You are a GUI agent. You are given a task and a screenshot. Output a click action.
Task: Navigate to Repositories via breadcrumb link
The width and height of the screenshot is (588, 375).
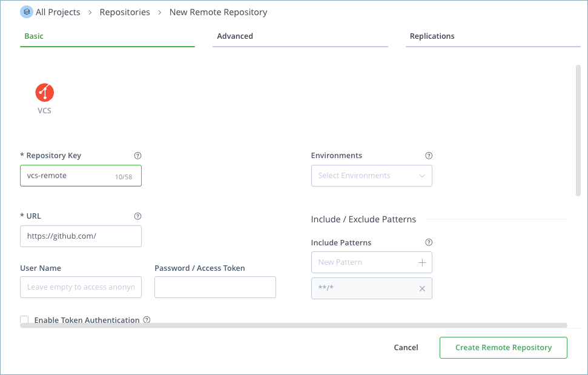pyautogui.click(x=125, y=12)
